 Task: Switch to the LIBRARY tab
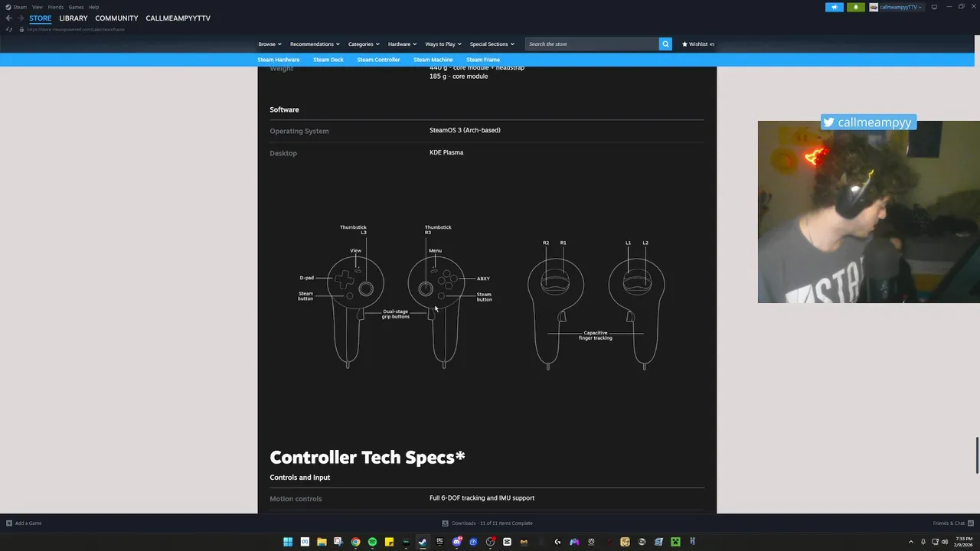[x=73, y=18]
